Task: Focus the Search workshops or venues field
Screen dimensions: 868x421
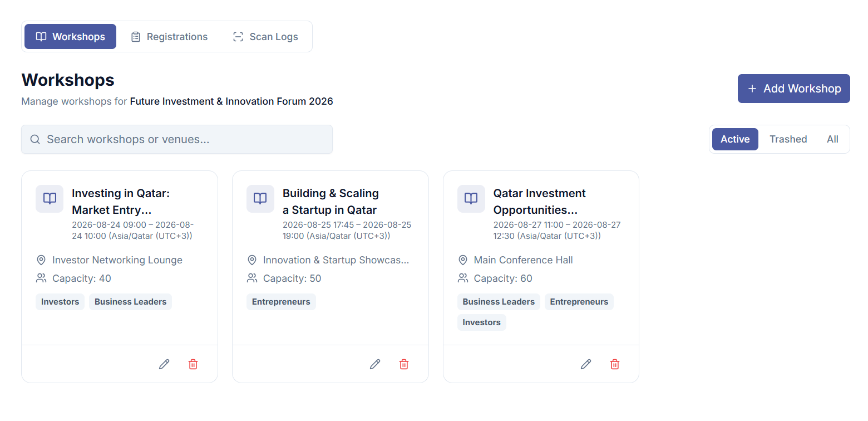Action: (x=177, y=139)
